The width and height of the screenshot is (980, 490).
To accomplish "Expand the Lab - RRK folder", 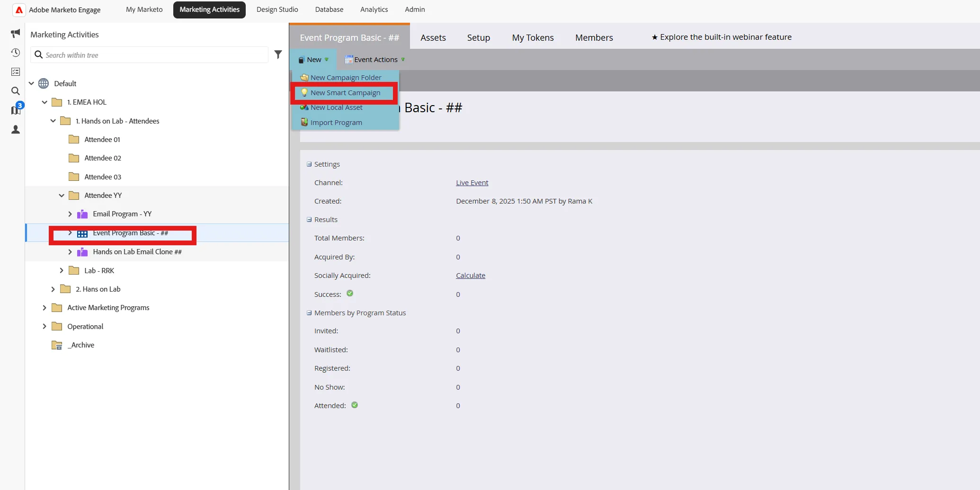I will [x=62, y=270].
